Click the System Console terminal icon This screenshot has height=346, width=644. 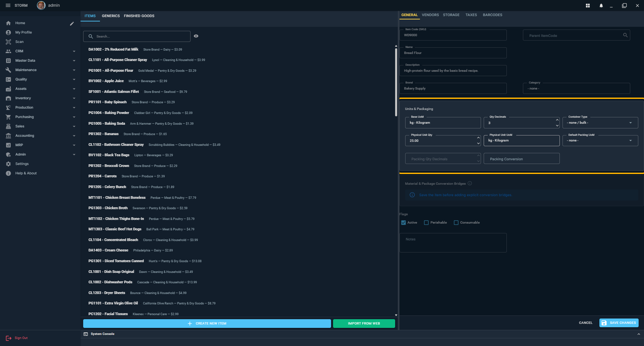pos(86,334)
